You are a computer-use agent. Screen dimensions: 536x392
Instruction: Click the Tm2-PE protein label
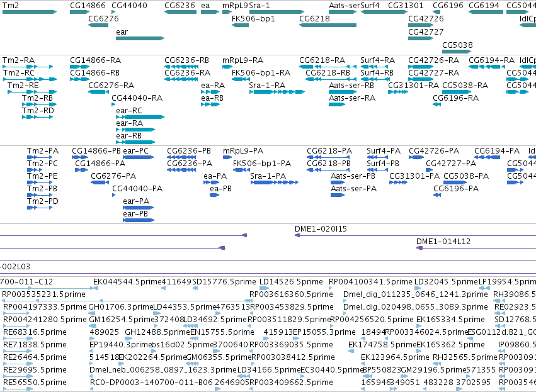click(x=42, y=176)
